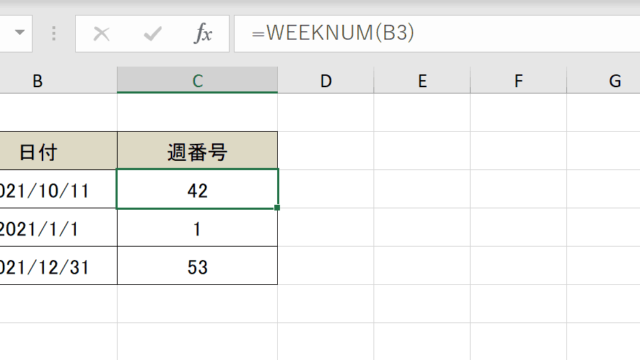
Task: Select column F header
Action: 518,80
